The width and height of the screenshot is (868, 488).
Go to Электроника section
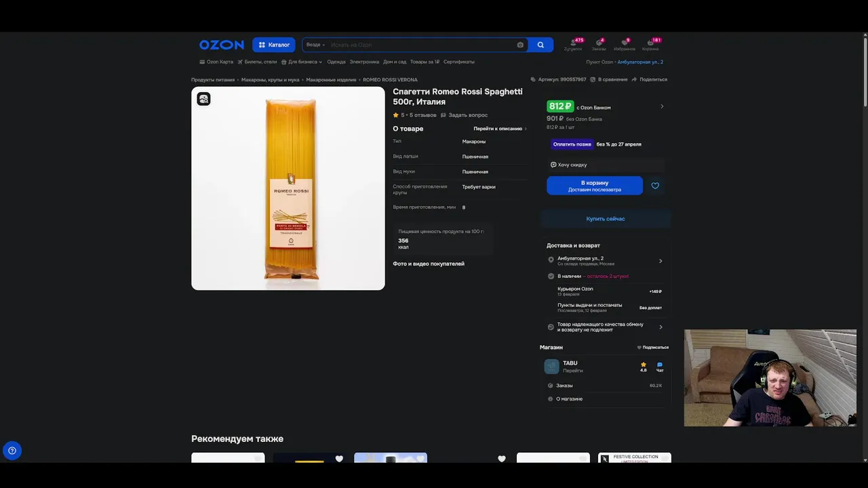click(x=364, y=62)
